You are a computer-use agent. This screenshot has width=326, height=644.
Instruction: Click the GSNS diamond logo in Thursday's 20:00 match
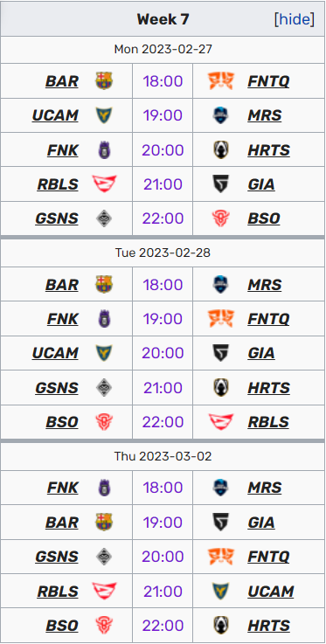point(104,557)
